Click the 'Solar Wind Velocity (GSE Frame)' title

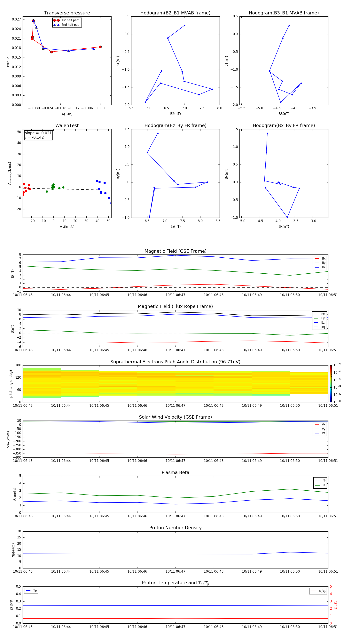pos(175,417)
